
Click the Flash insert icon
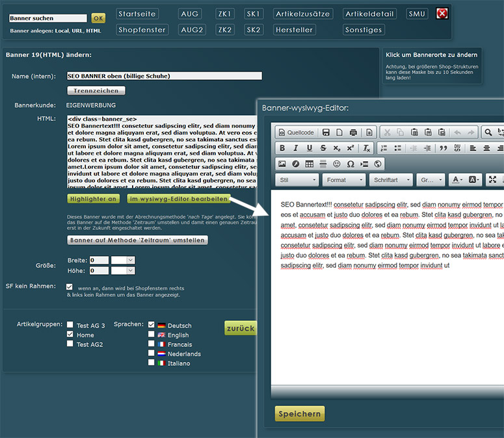coord(296,164)
